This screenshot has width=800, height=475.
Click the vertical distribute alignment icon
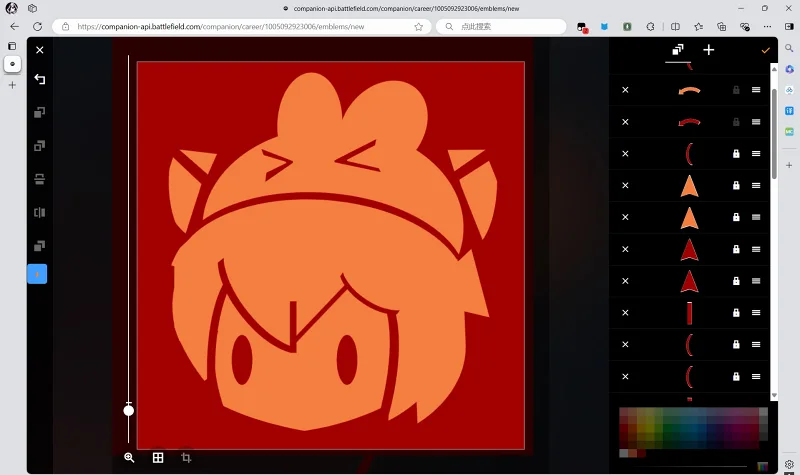[x=39, y=179]
